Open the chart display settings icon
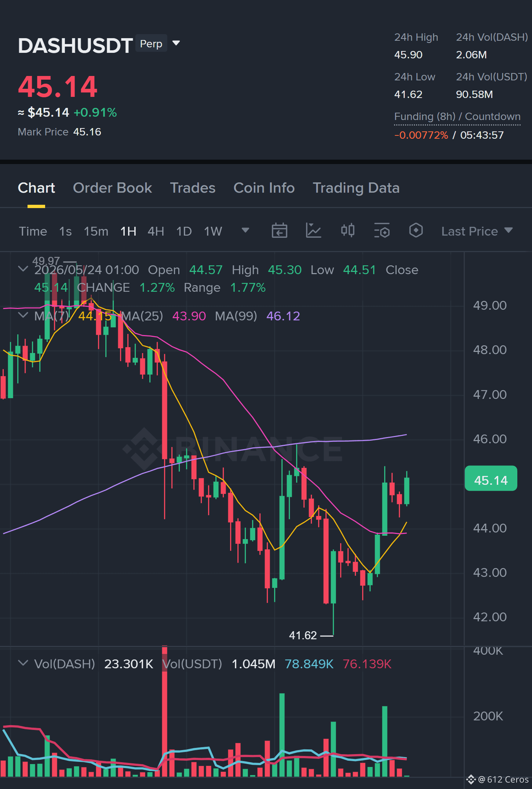The image size is (532, 789). click(382, 231)
